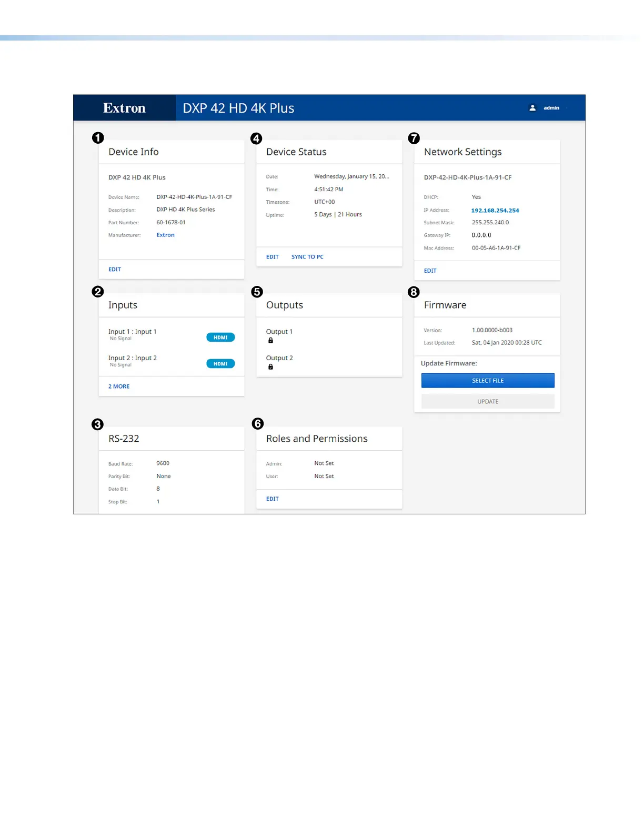
Task: Click the Input 1 : Input 1 row
Action: point(172,335)
